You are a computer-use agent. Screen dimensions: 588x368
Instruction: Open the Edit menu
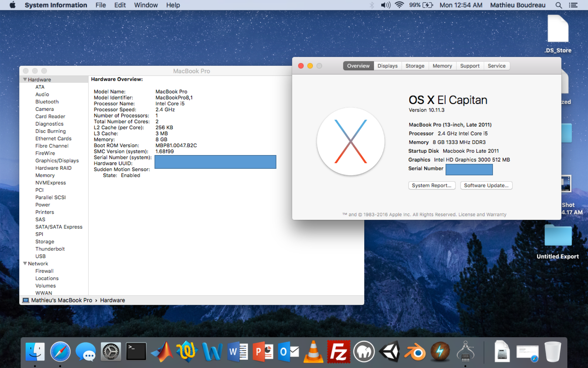tap(120, 5)
